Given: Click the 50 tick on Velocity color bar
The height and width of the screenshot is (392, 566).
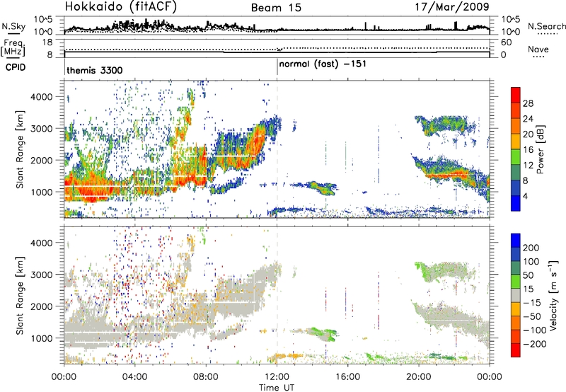Looking at the screenshot, I should pyautogui.click(x=529, y=275).
